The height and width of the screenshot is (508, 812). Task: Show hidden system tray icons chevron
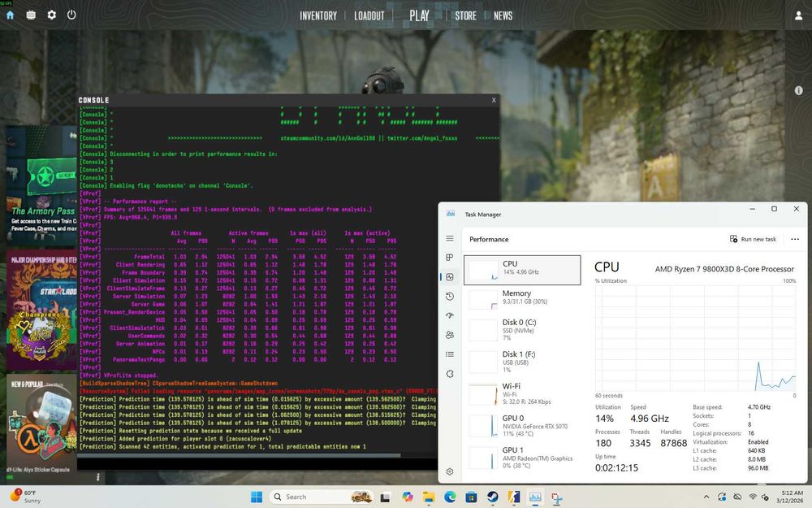point(706,497)
